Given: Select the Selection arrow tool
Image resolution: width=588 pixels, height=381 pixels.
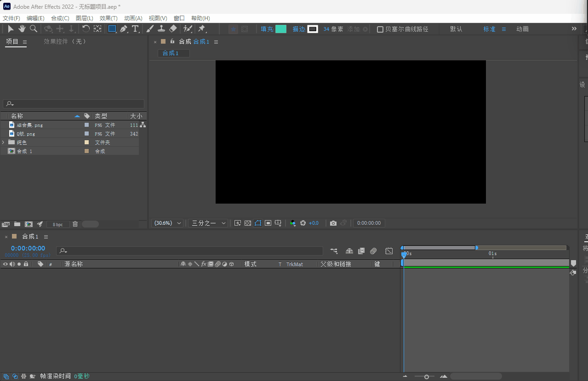Looking at the screenshot, I should click(11, 29).
